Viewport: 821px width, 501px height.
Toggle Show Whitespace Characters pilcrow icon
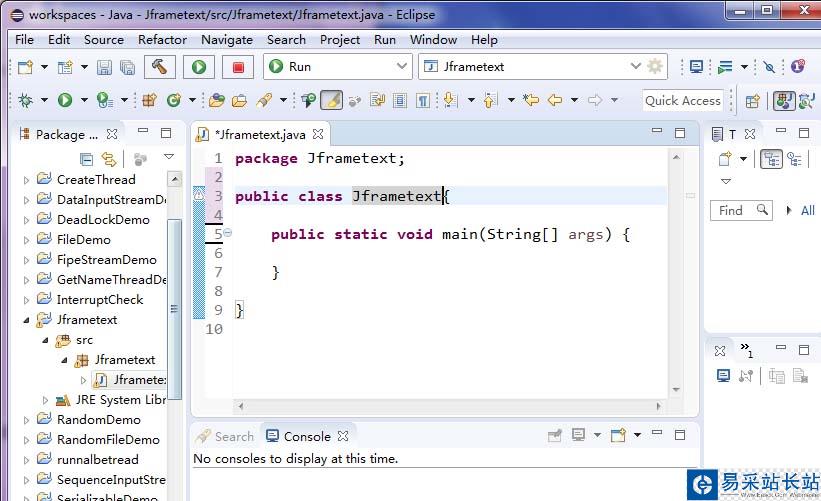coord(423,99)
